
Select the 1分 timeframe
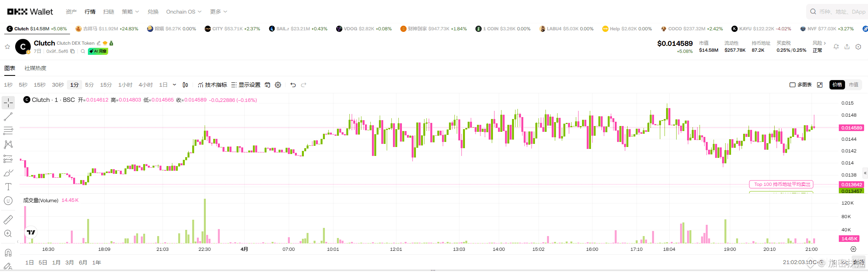click(x=74, y=85)
